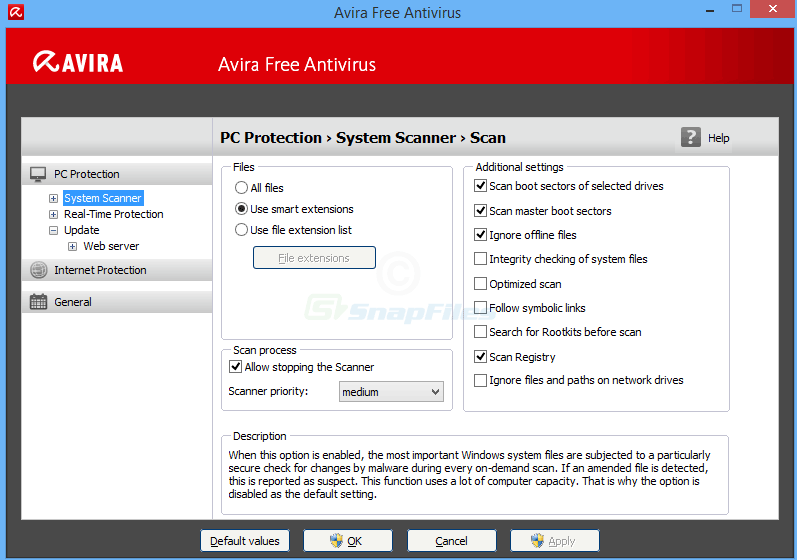797x560 pixels.
Task: Expand the Web server tree node
Action: click(73, 246)
